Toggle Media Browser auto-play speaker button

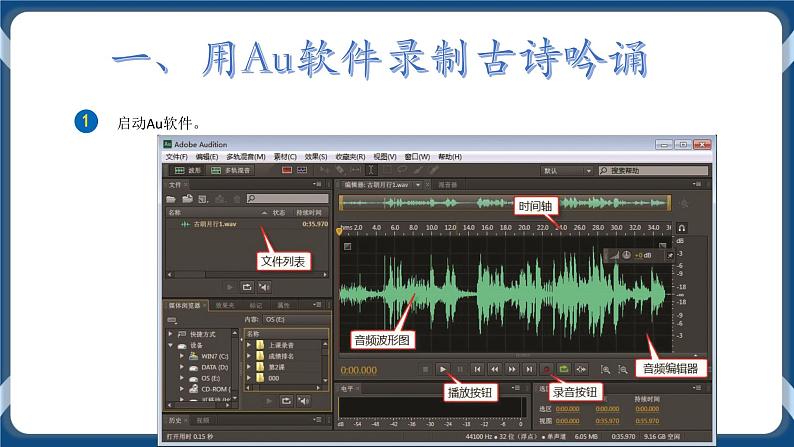[x=303, y=401]
